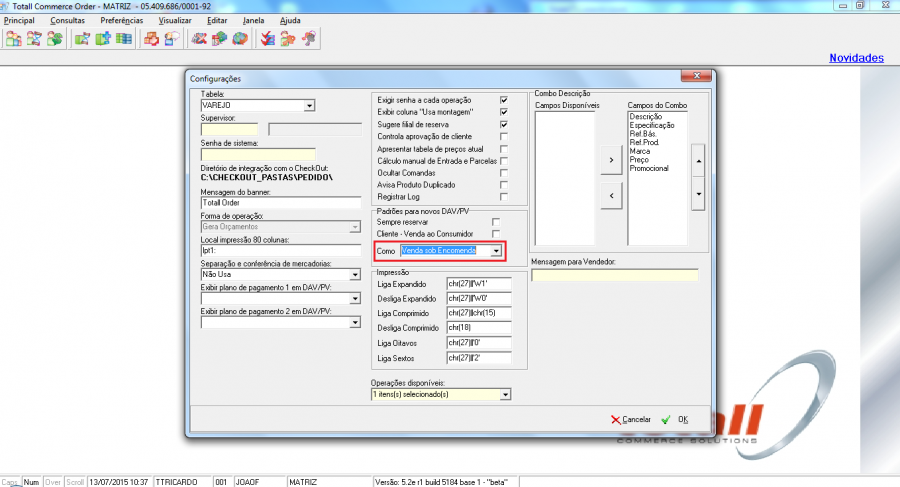Enable 'Controla aprovação de cliente'
Image resolution: width=900 pixels, height=487 pixels.
(503, 137)
